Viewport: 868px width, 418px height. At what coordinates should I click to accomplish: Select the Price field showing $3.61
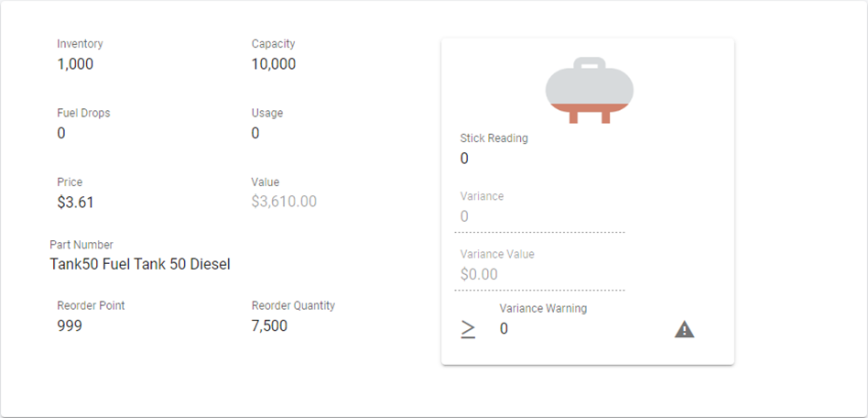click(75, 202)
